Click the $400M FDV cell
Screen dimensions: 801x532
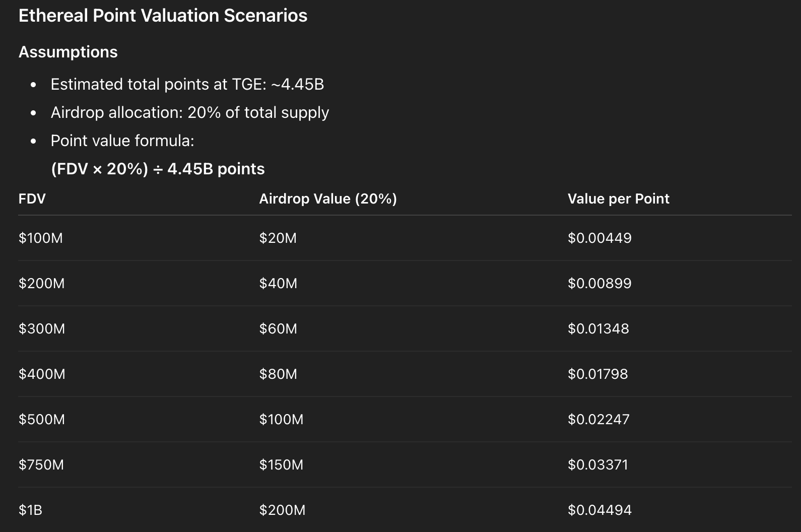[42, 374]
